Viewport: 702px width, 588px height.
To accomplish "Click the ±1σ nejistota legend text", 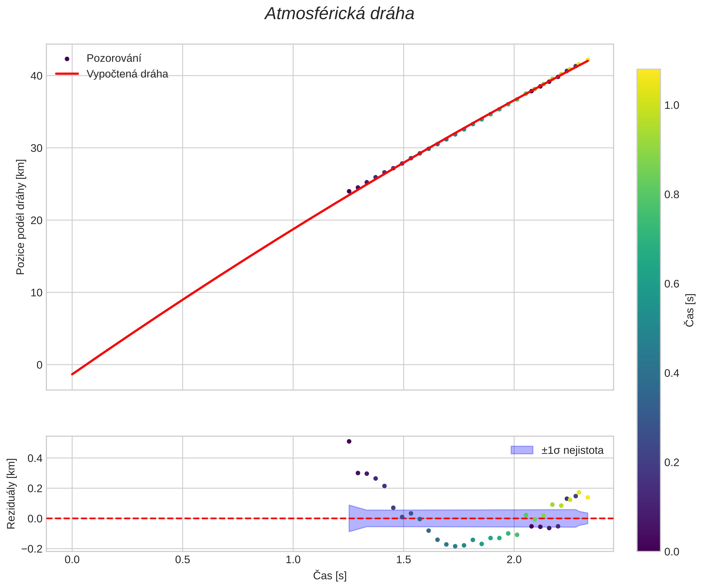I will point(572,450).
